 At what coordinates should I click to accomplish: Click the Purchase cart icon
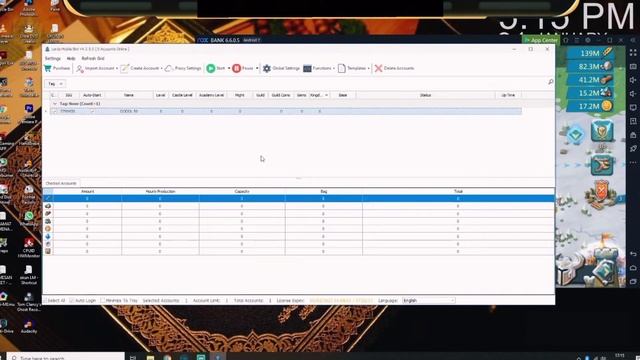(x=48, y=69)
